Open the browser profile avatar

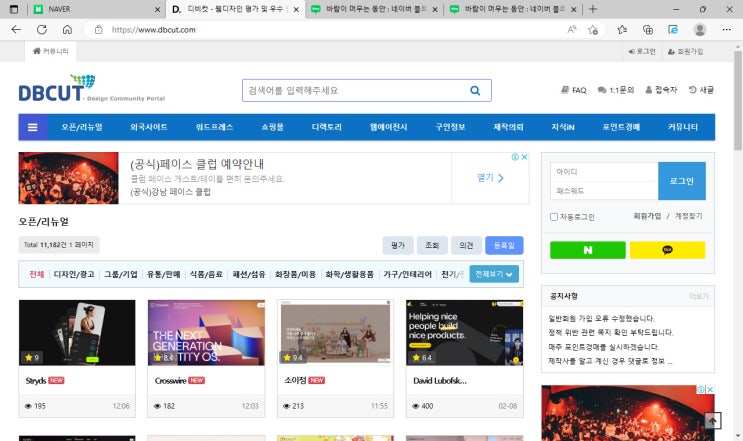(x=700, y=29)
